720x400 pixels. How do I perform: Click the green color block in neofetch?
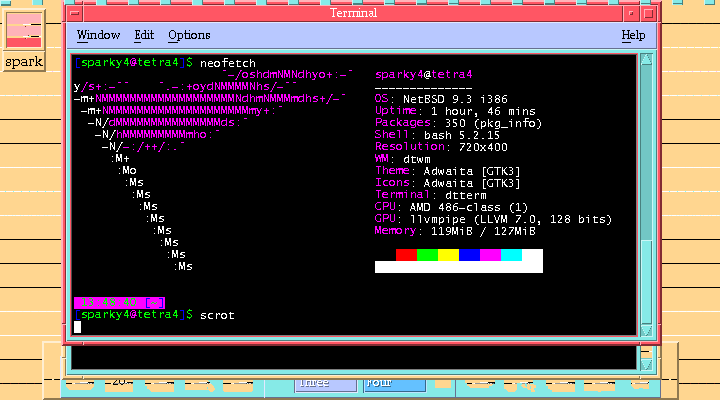(x=427, y=255)
